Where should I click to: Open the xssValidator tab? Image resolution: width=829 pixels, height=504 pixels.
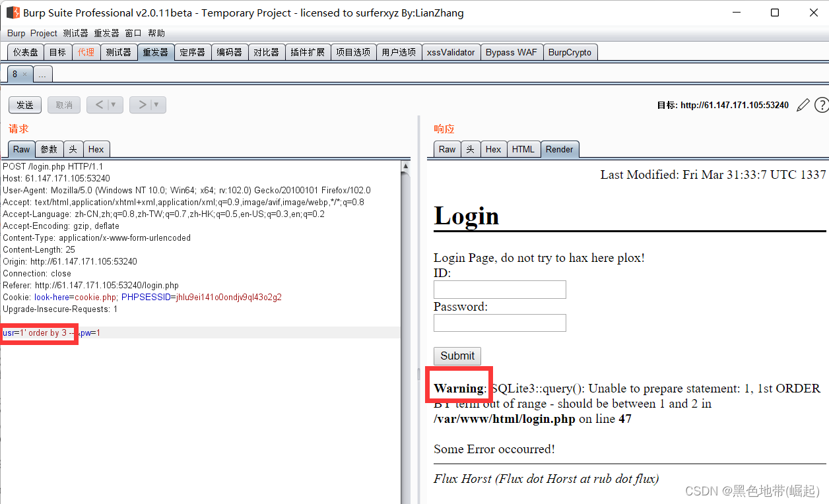(451, 52)
